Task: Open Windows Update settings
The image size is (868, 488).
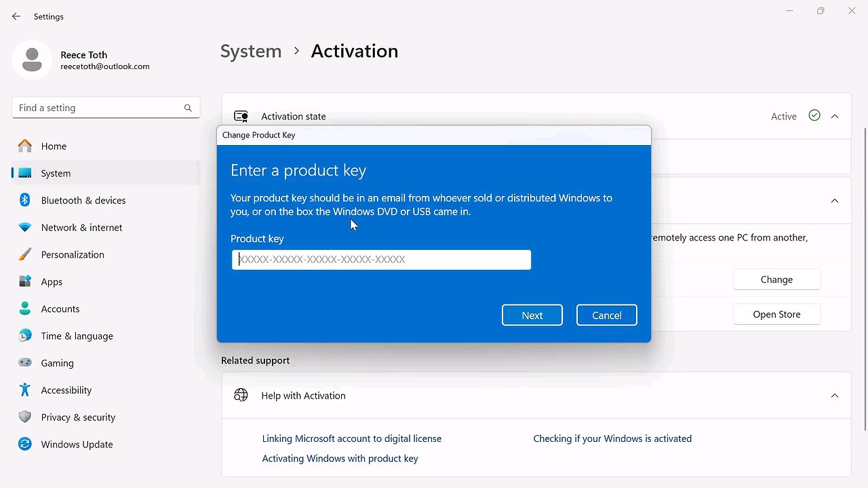Action: (x=106, y=444)
